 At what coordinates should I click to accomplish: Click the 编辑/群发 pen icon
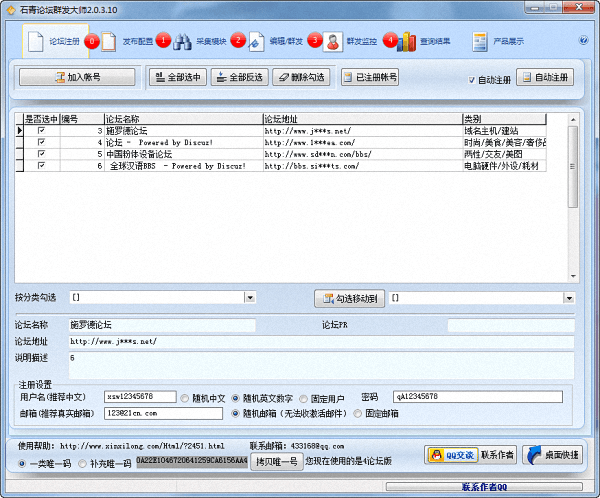(x=256, y=42)
